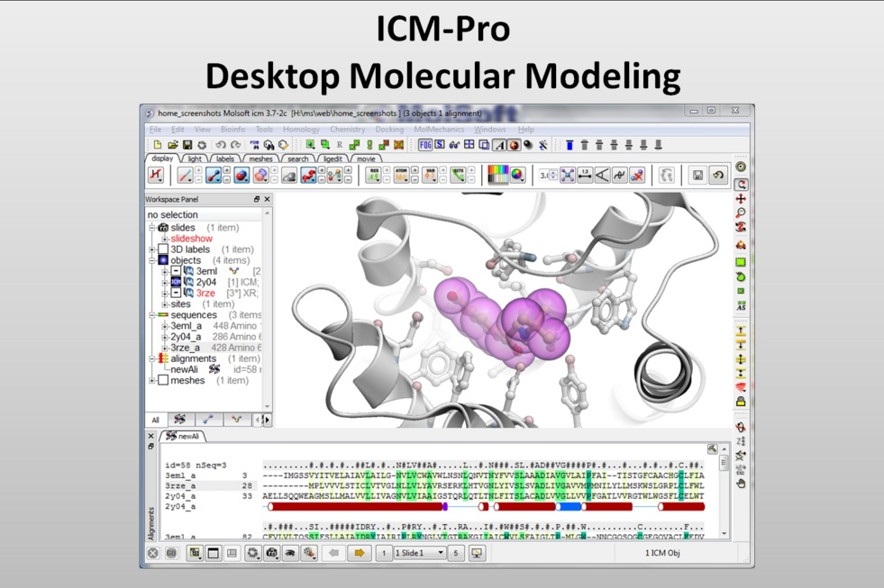Toggle ball-and-stick (xstick) representation

click(x=213, y=176)
